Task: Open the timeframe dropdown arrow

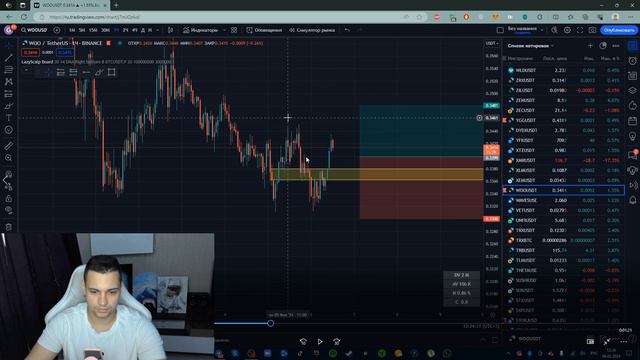Action: click(158, 30)
